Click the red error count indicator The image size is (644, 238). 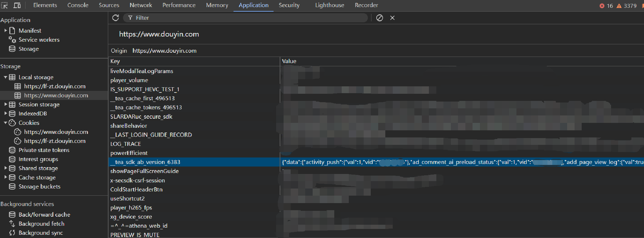click(x=606, y=6)
